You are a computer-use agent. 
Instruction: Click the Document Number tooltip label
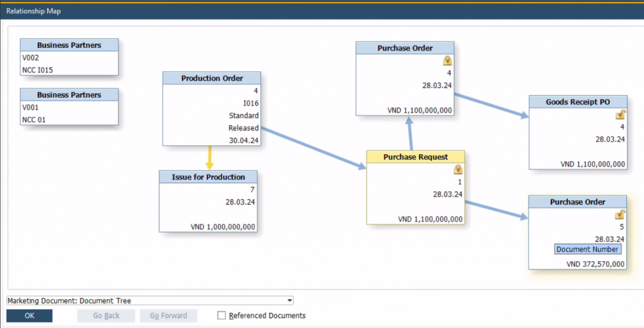[587, 249]
